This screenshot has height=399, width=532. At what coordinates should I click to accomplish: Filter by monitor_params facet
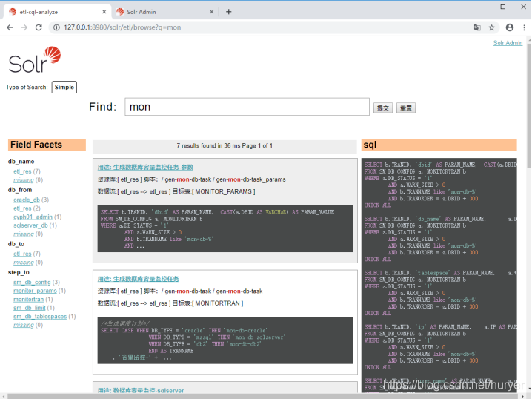click(35, 291)
